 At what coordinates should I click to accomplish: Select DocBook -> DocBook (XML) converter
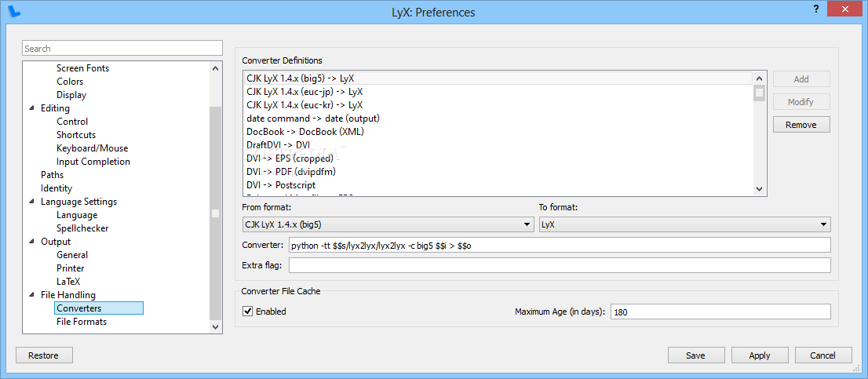pos(498,132)
